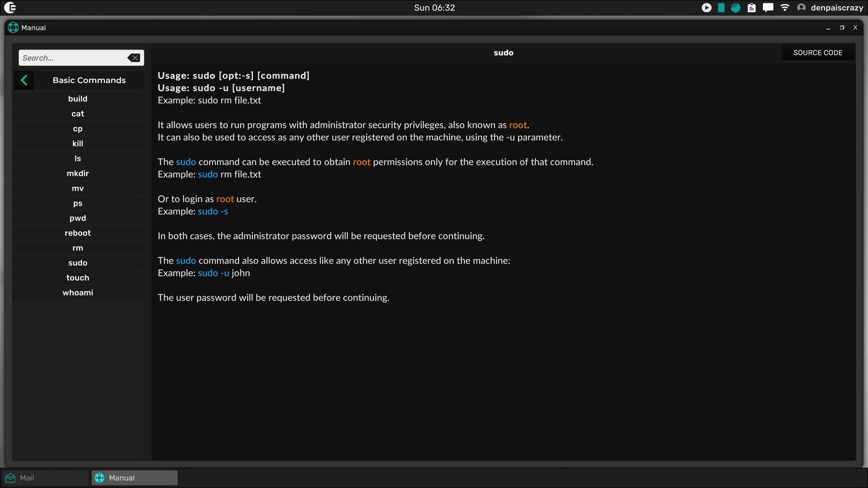Click the Wi-Fi status icon
This screenshot has width=868, height=488.
[785, 7]
